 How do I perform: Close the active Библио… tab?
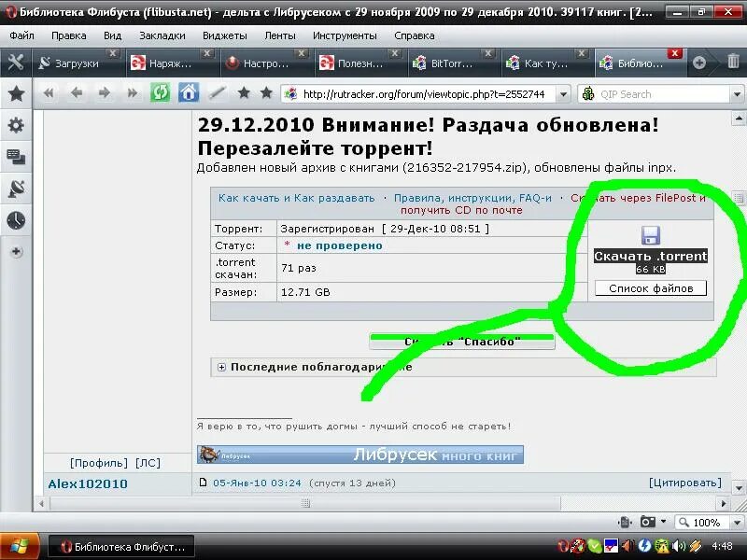click(674, 53)
